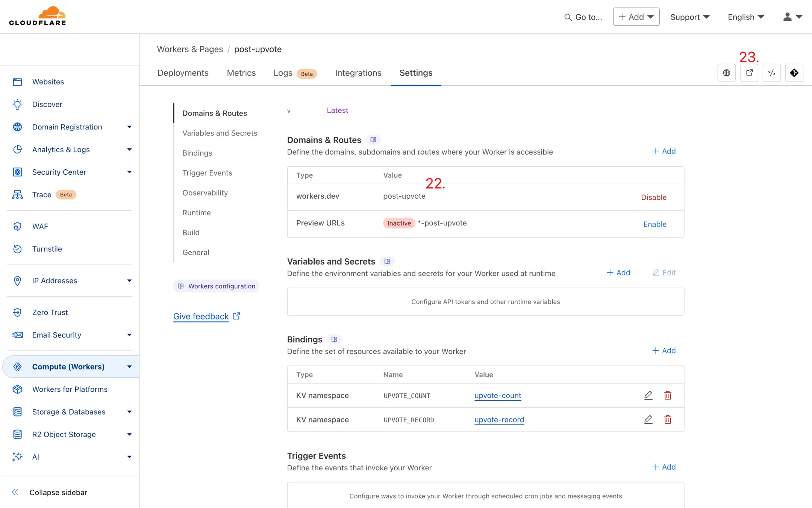Image resolution: width=812 pixels, height=508 pixels.
Task: Enable Preview URLs
Action: [654, 224]
